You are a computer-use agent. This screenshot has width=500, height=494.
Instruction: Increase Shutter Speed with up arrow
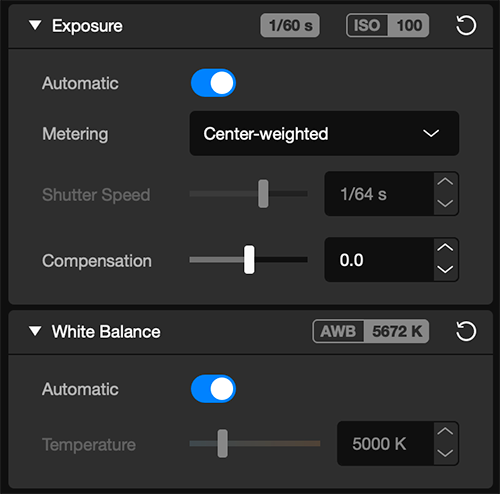point(446,182)
